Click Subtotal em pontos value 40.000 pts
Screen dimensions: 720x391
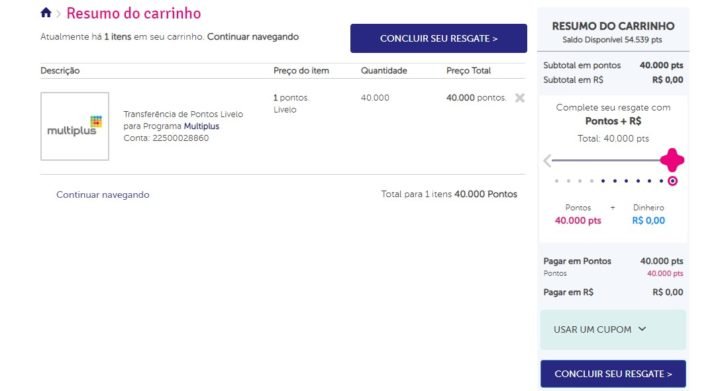[661, 65]
